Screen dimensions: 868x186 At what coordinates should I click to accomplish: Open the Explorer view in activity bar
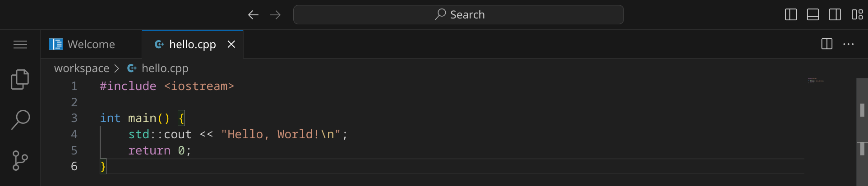click(20, 80)
